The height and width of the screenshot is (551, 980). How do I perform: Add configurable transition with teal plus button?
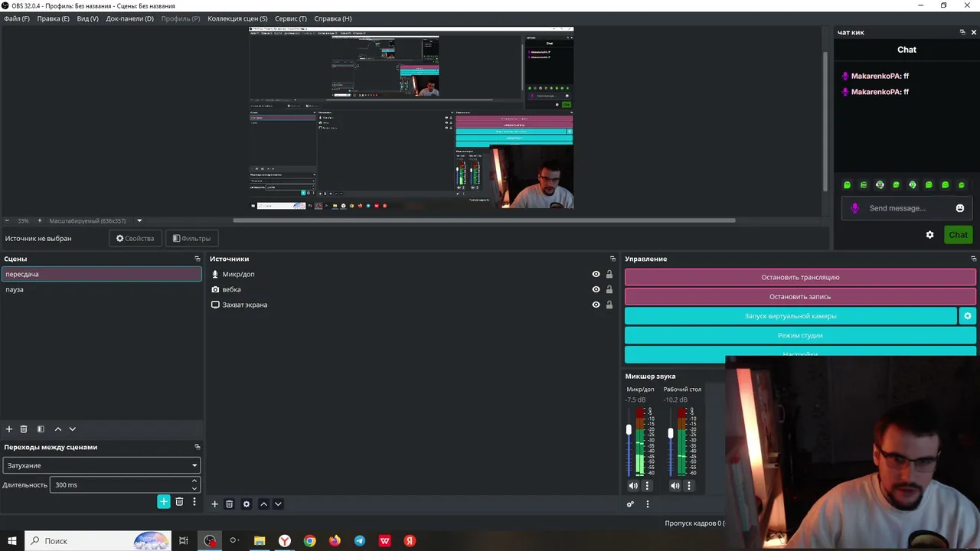coord(164,502)
